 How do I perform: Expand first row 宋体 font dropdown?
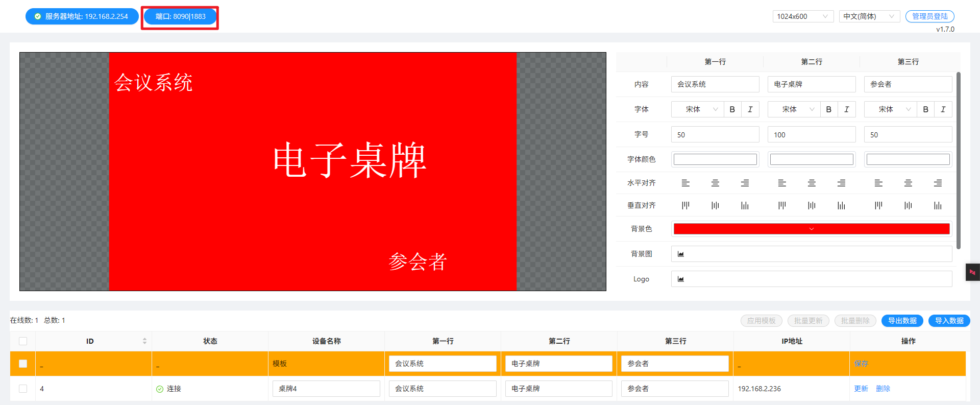click(697, 109)
